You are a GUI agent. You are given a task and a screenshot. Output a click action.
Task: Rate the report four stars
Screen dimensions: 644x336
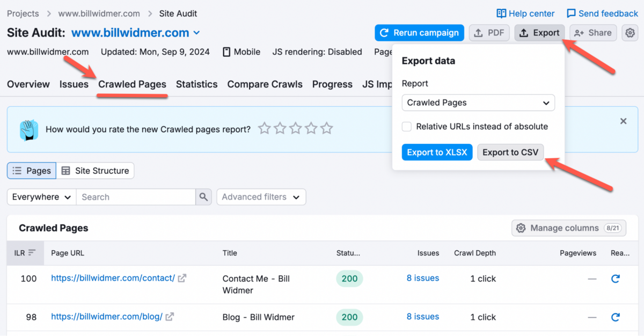tap(311, 129)
